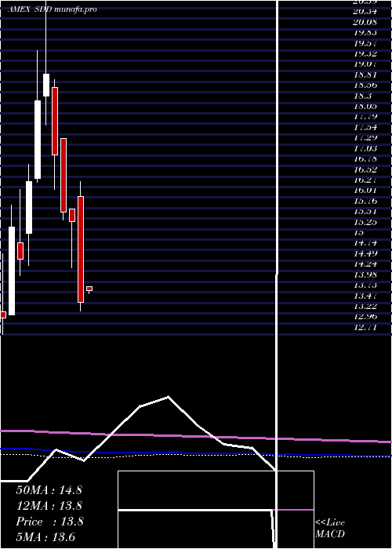Click the 16.52 price axis value
392x549 pixels.
[x=365, y=169]
